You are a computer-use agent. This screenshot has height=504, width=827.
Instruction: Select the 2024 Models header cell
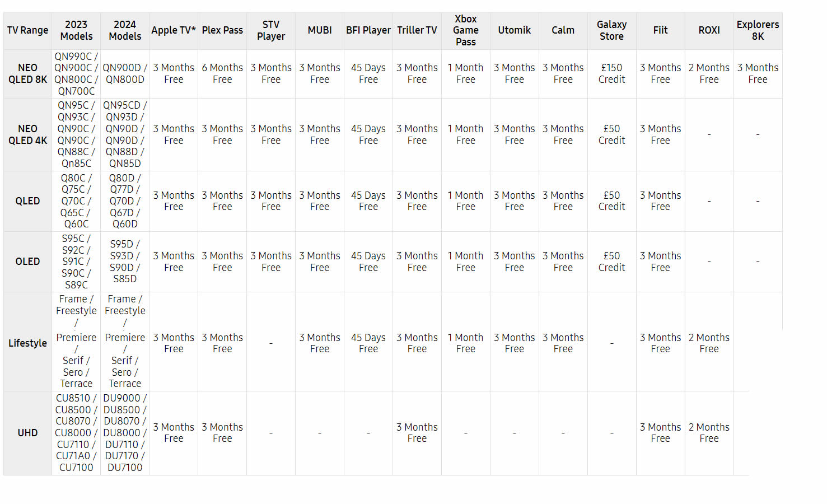[125, 30]
